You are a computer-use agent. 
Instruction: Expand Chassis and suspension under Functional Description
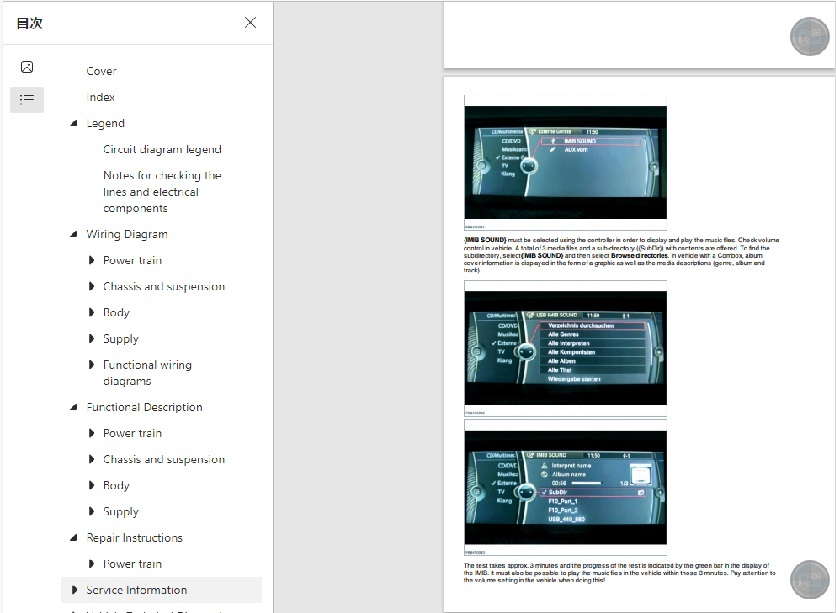pos(91,459)
